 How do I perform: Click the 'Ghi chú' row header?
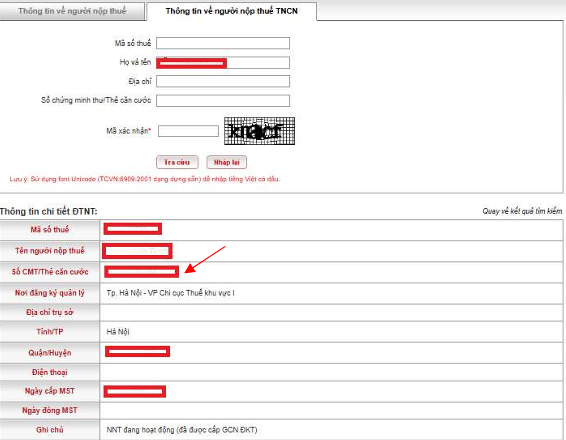[50, 430]
